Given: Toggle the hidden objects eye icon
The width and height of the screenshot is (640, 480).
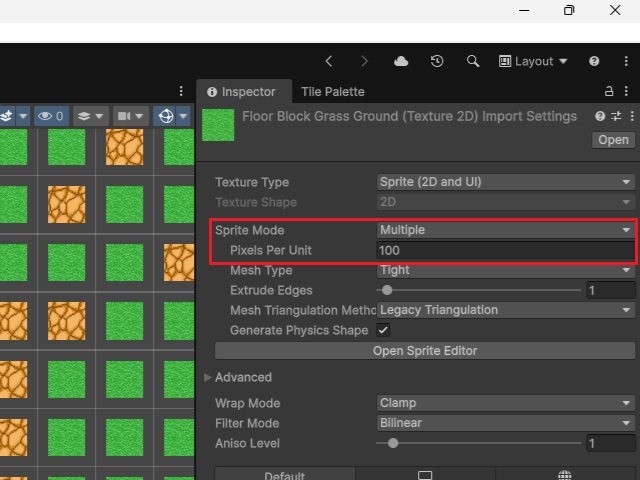Looking at the screenshot, I should (x=51, y=116).
